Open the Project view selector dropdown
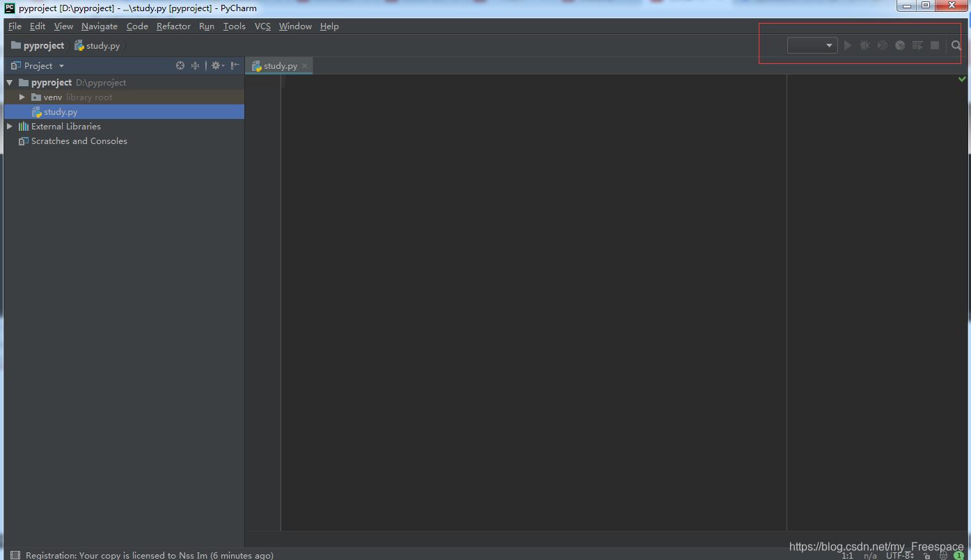Image resolution: width=971 pixels, height=560 pixels. pos(38,65)
